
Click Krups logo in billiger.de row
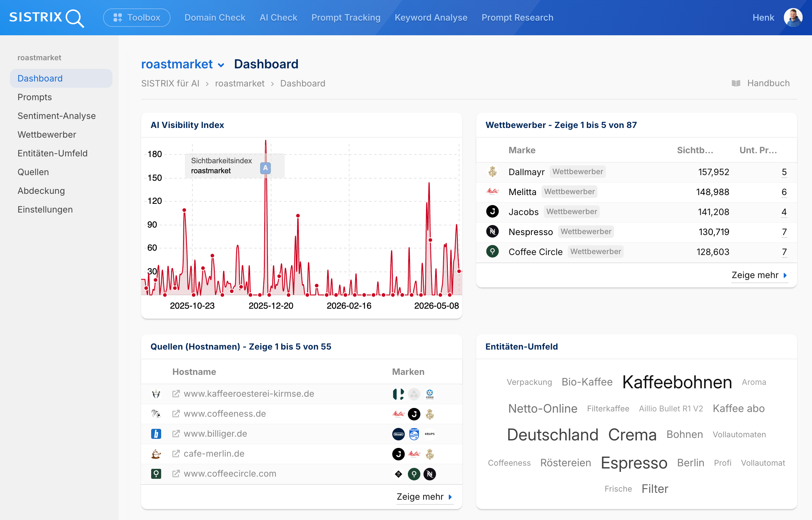[430, 434]
